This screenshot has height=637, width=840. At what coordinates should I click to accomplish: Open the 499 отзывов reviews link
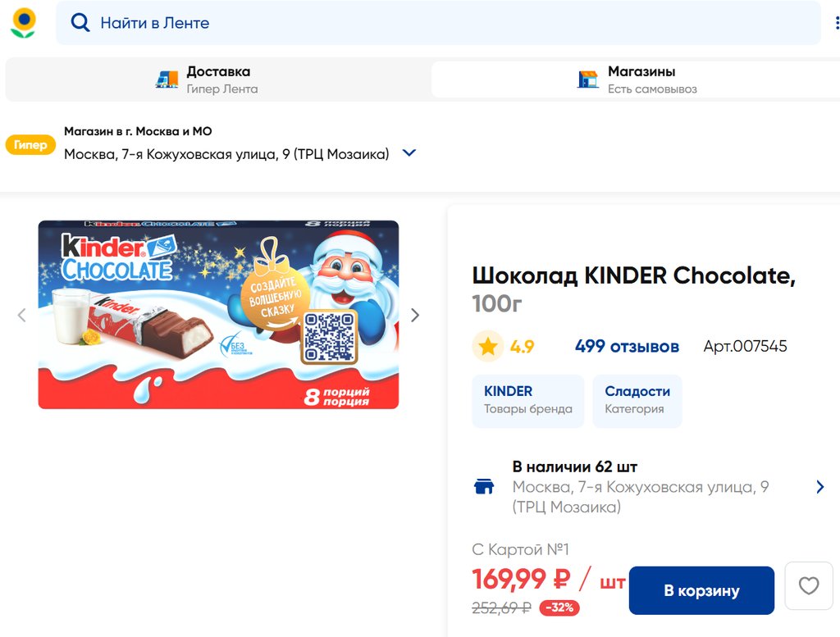click(627, 347)
